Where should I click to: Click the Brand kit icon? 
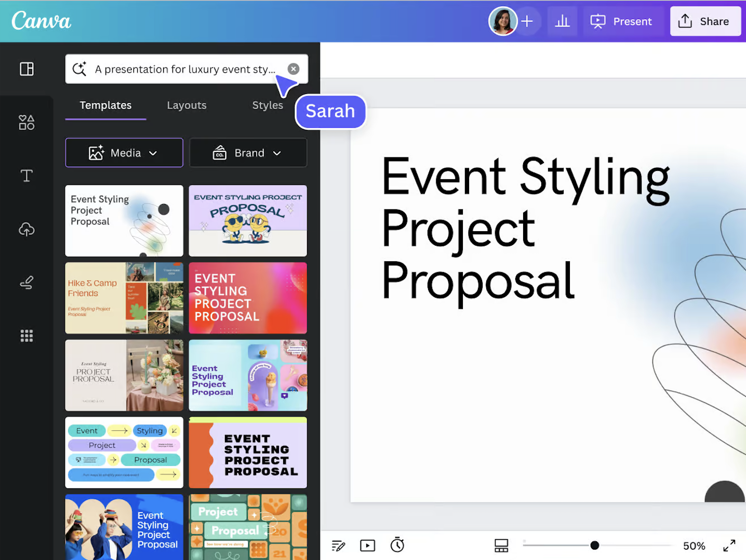coord(220,153)
